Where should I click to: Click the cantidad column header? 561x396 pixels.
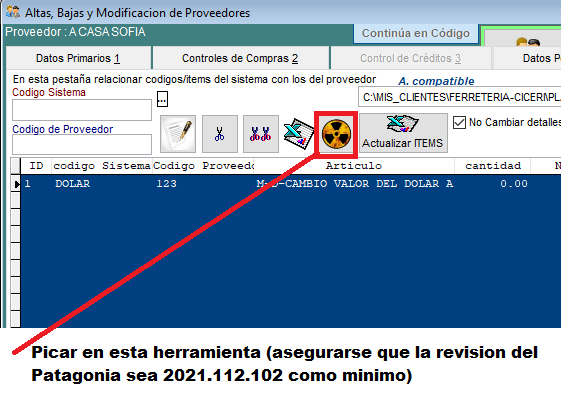tap(493, 166)
